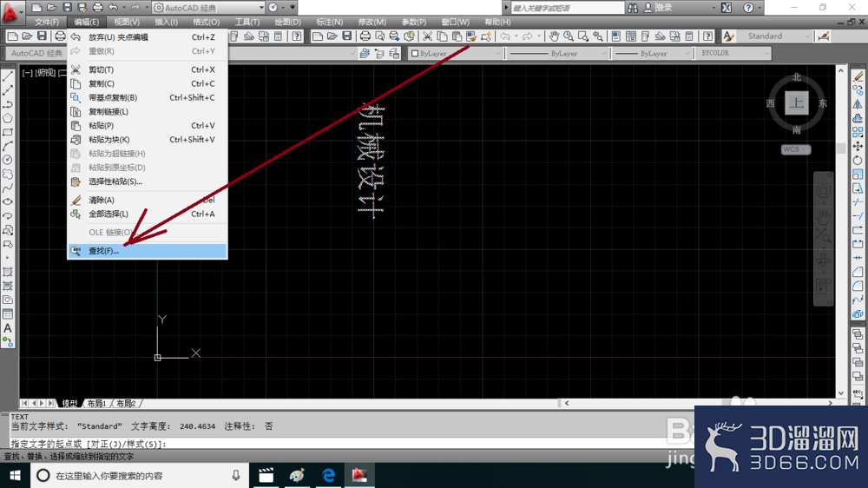Click the Zoom Realtime magnifier icon
This screenshot has height=488, width=868.
(569, 36)
